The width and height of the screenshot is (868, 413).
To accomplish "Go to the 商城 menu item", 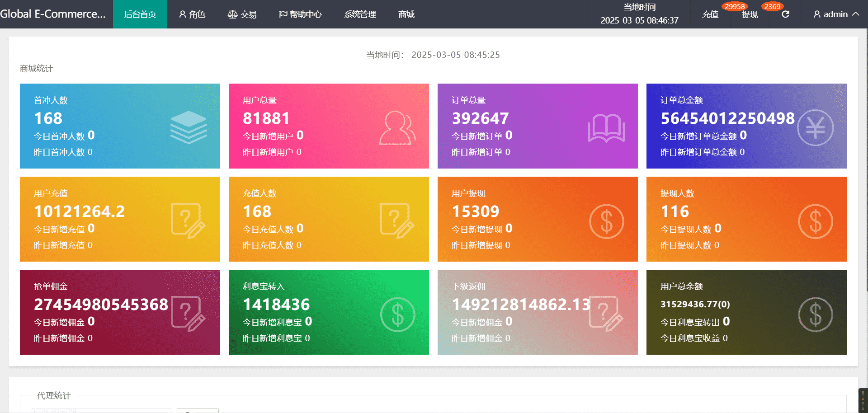I will 406,14.
